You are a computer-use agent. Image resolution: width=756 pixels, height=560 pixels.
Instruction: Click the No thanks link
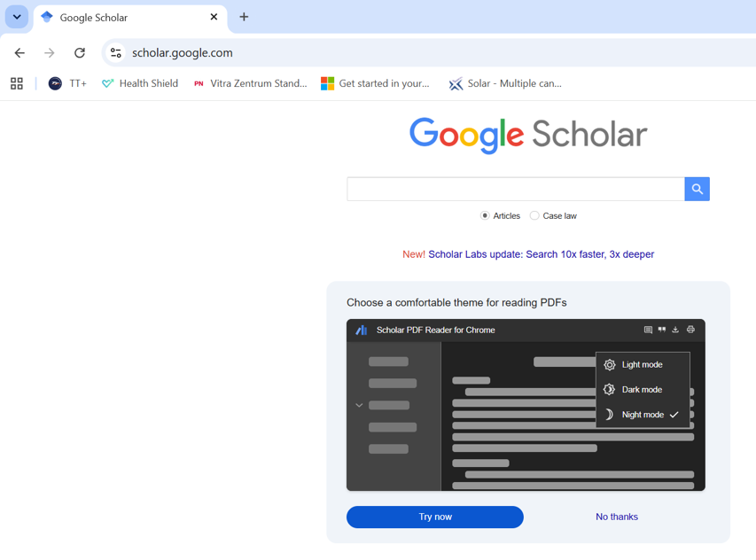(617, 517)
